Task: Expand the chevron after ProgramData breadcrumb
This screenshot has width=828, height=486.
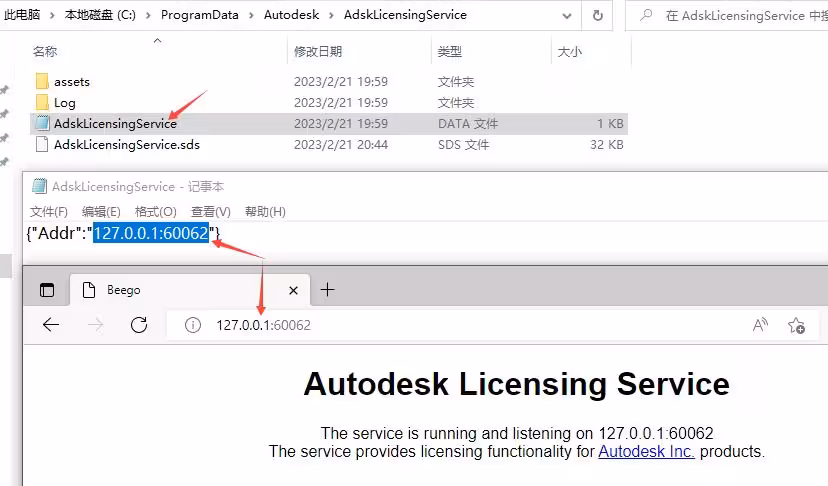Action: tap(251, 15)
